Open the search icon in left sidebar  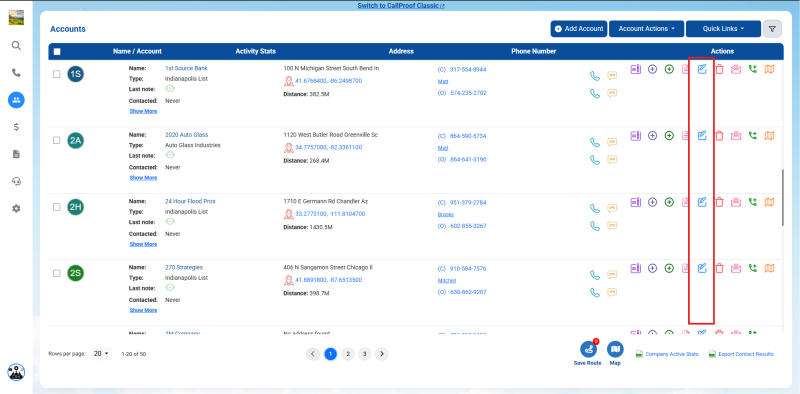[16, 46]
